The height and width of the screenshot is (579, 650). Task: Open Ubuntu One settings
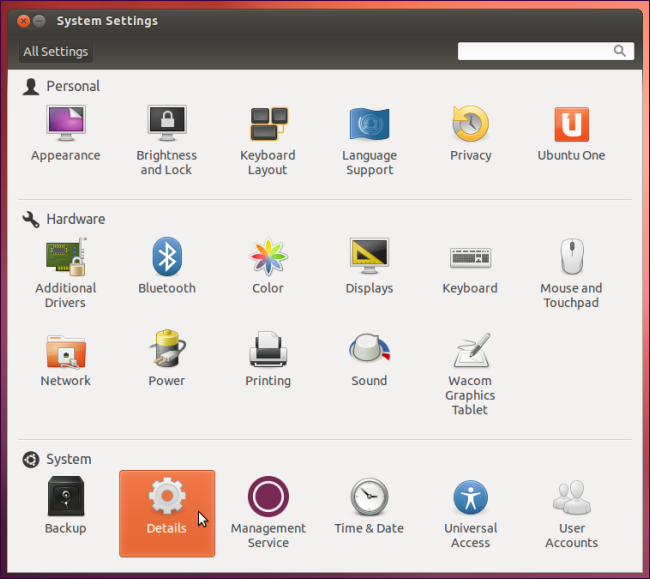pos(571,133)
